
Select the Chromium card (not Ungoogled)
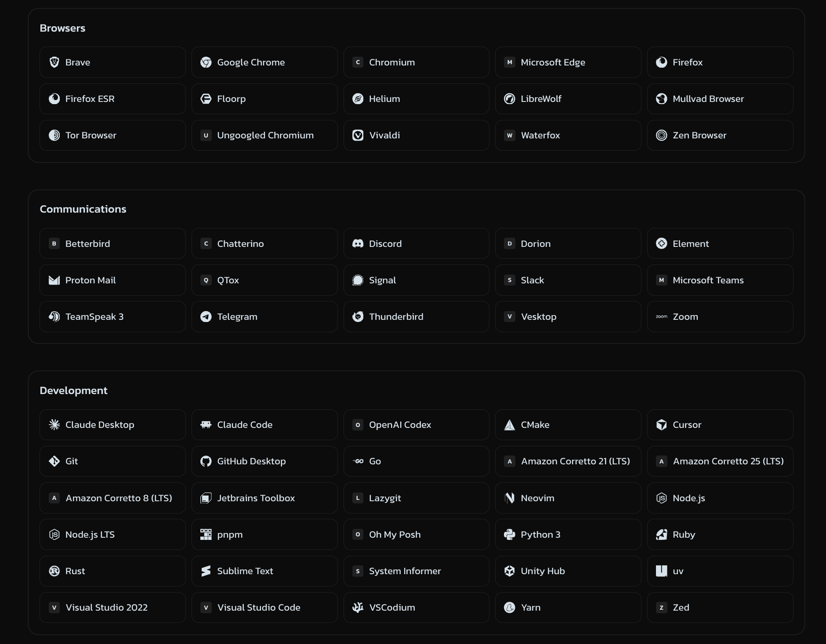tap(417, 62)
